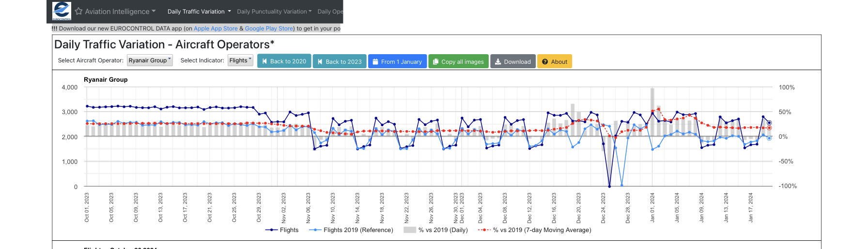Screen dimensions: 868x249
Task: Click the download tray icon
Action: [497, 62]
